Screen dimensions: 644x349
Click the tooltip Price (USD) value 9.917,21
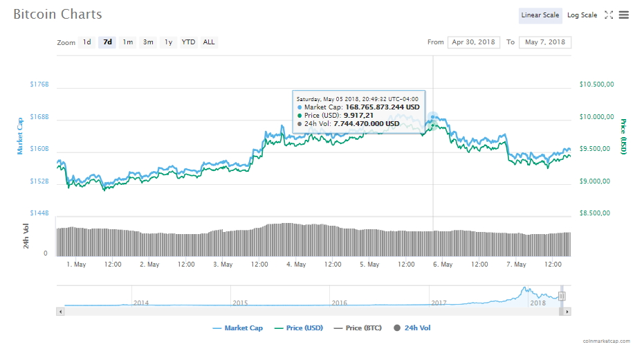click(358, 116)
